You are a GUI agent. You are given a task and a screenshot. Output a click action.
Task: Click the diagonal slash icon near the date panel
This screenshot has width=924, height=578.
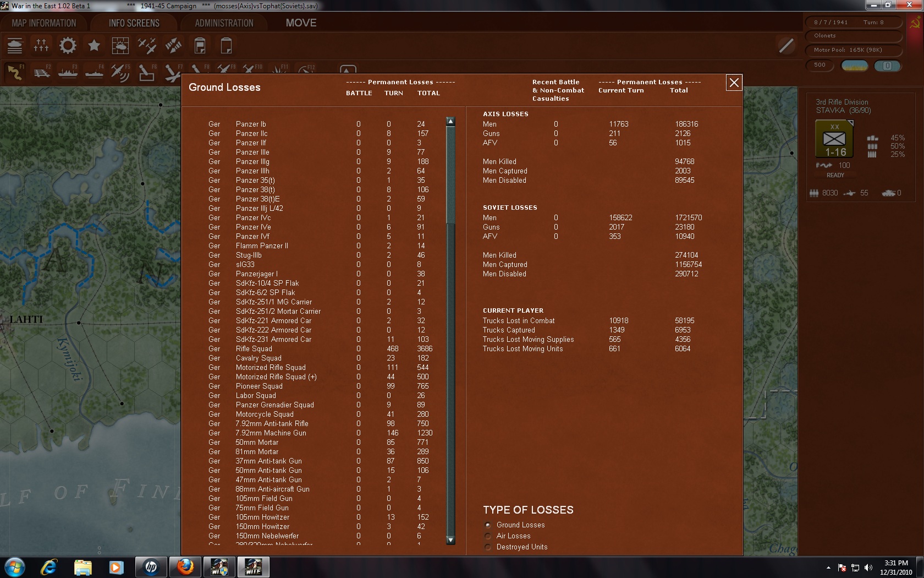click(787, 46)
